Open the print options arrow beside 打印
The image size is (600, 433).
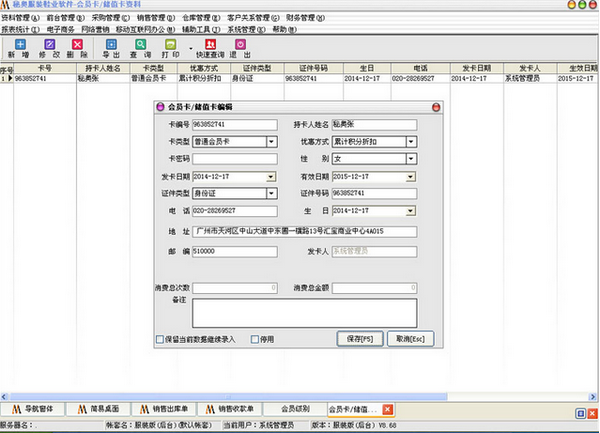[191, 49]
